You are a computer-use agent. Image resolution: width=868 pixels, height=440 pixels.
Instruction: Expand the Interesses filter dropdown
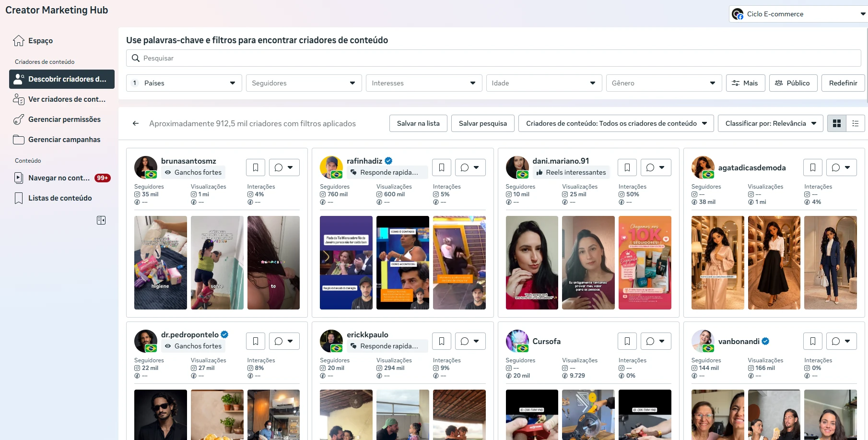[x=424, y=83]
